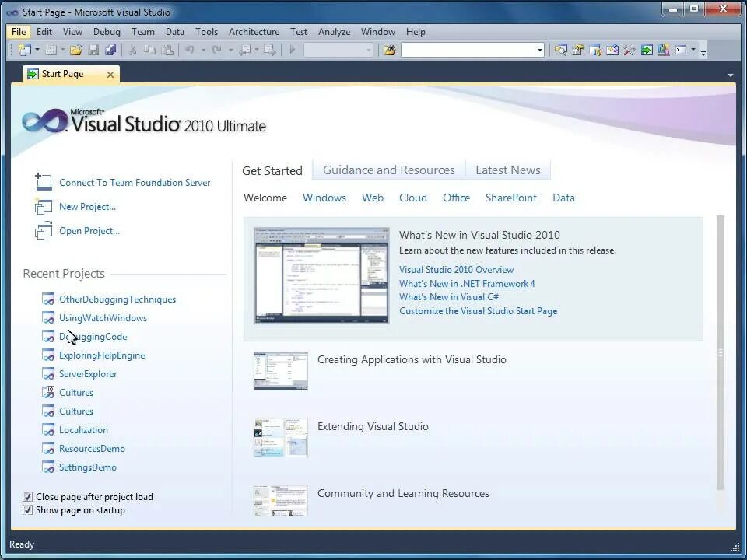Open the document tab list dropdown arrow
Screen dimensions: 747x560
point(731,75)
